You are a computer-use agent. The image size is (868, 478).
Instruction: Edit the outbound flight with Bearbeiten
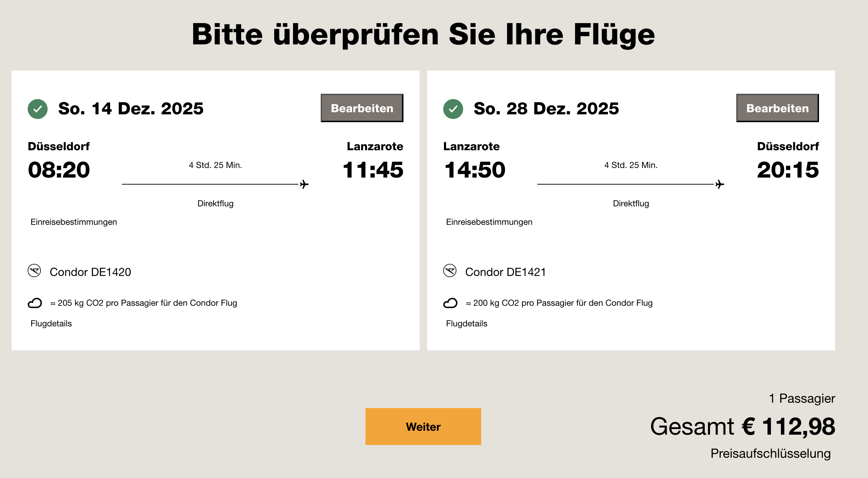pos(362,108)
